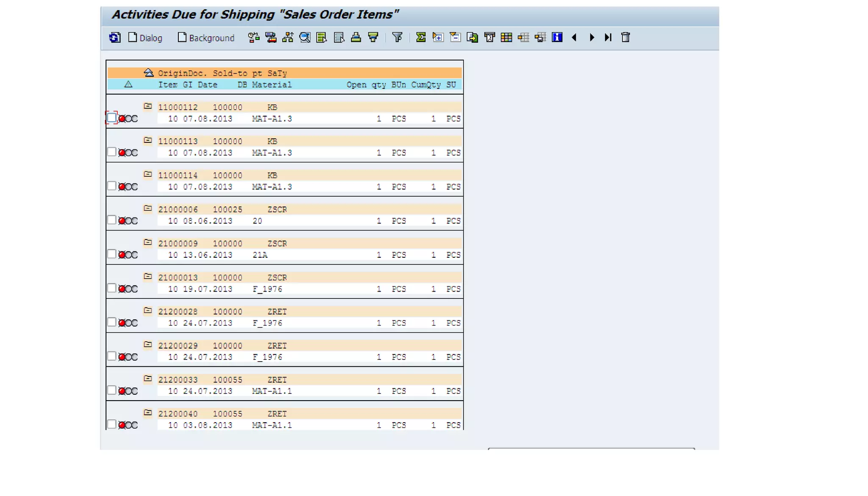
Task: Click the Sort descending icon
Action: (x=373, y=38)
